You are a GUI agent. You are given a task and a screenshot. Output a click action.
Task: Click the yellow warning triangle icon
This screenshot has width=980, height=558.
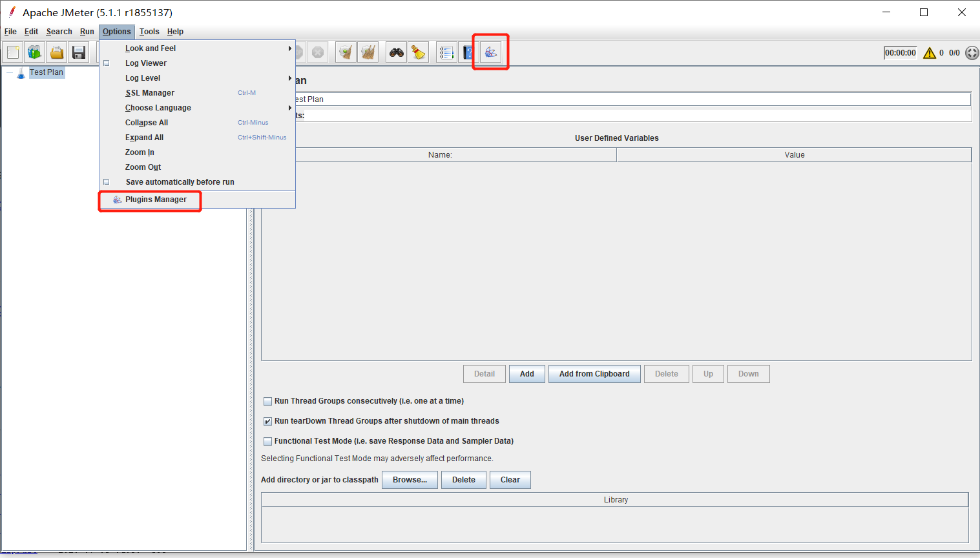coord(930,53)
